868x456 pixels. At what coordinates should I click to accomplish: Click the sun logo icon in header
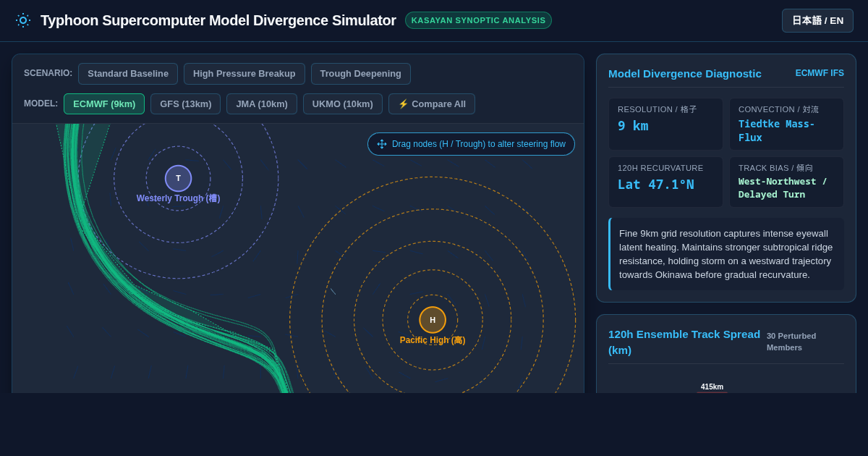coord(23,20)
